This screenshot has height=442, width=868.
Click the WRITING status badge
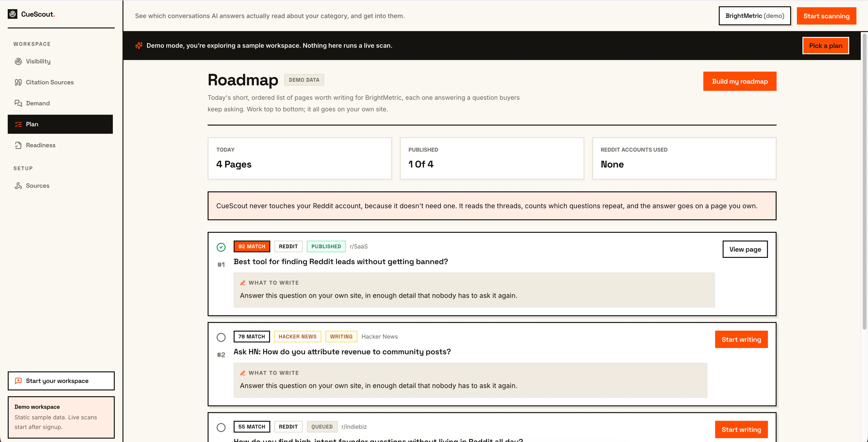[x=341, y=336]
